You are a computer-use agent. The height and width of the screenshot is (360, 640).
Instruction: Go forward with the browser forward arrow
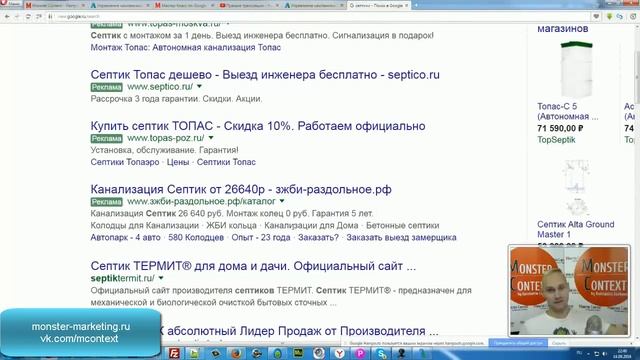click(x=17, y=17)
